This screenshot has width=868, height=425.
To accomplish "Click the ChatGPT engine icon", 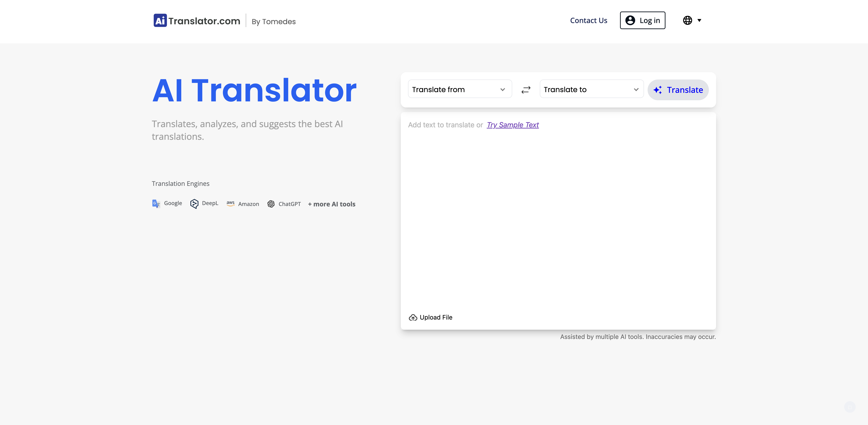I will [x=271, y=204].
